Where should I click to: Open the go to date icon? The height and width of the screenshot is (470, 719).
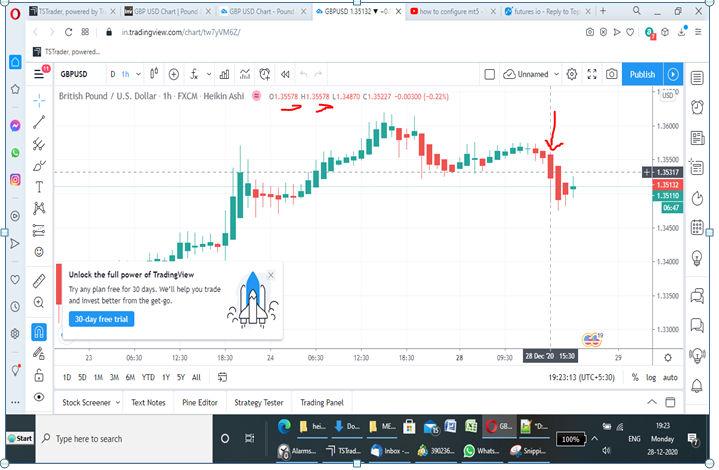tap(222, 377)
